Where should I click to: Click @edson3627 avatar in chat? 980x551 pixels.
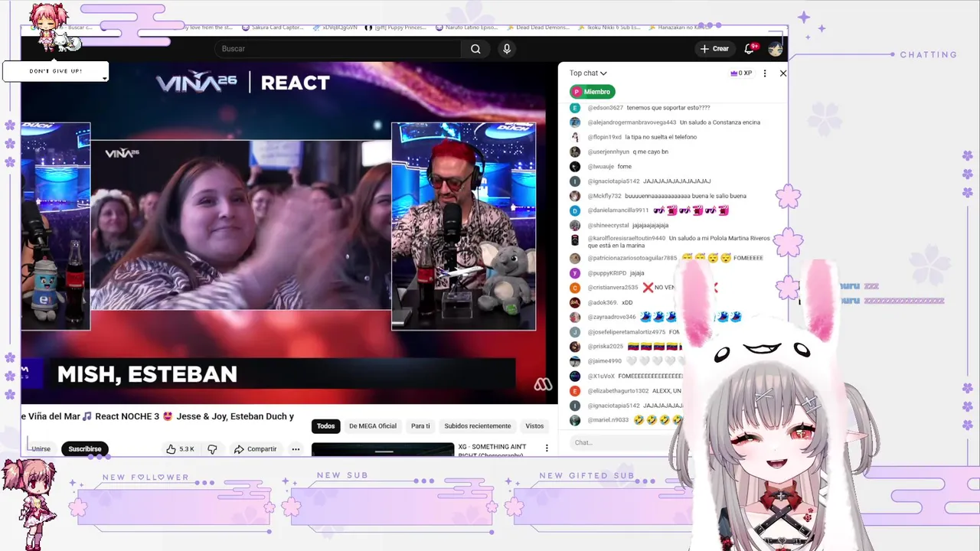tap(575, 108)
